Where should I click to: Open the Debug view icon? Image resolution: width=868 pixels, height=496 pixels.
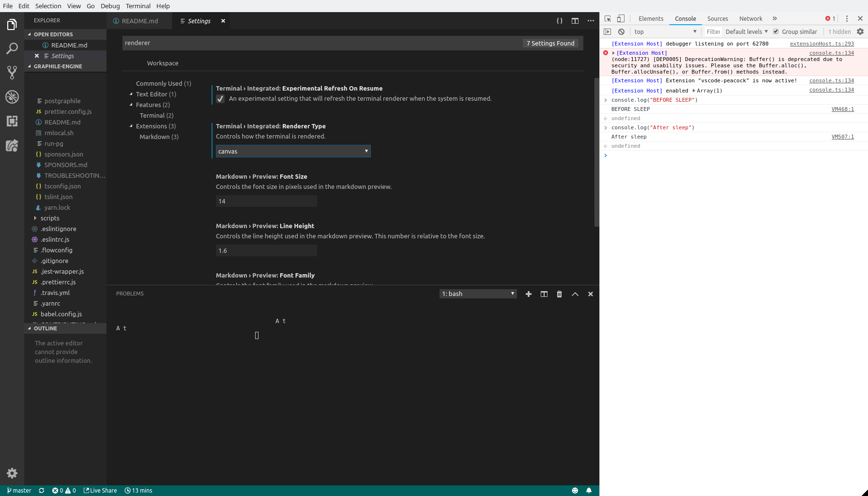coord(12,97)
